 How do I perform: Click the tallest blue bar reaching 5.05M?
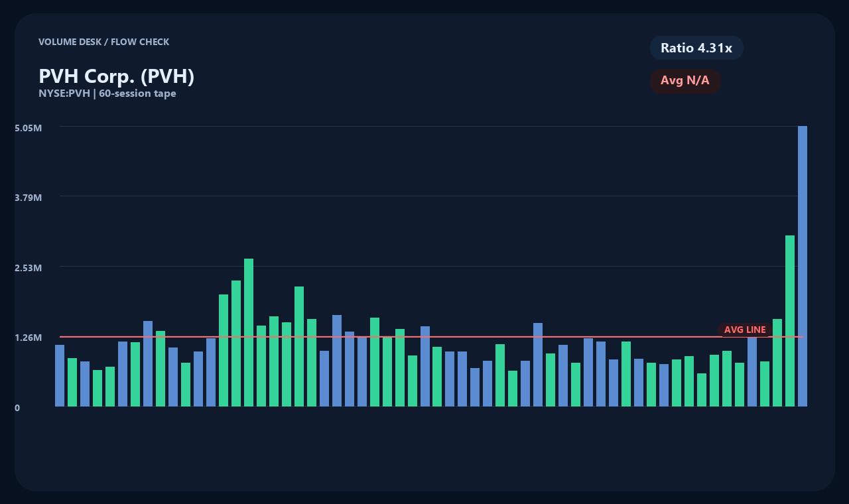coord(803,266)
